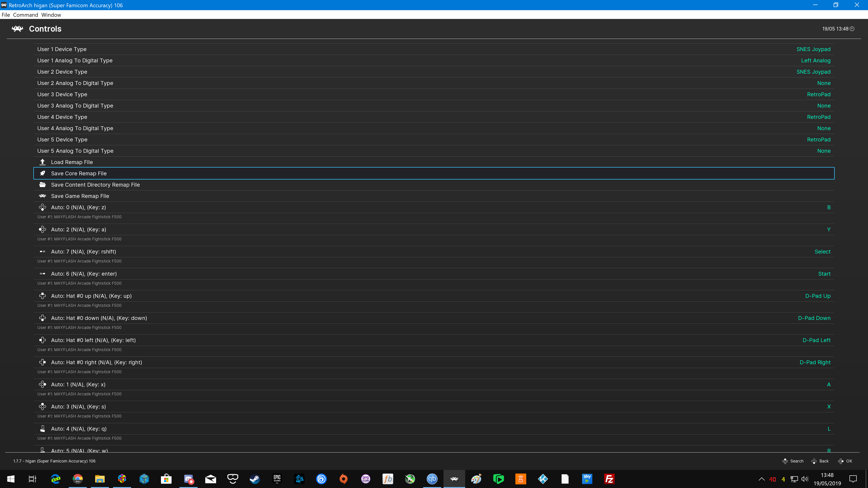868x488 pixels.
Task: Select the Auto: 7 (Key: rshift) select icon
Action: [x=42, y=252]
